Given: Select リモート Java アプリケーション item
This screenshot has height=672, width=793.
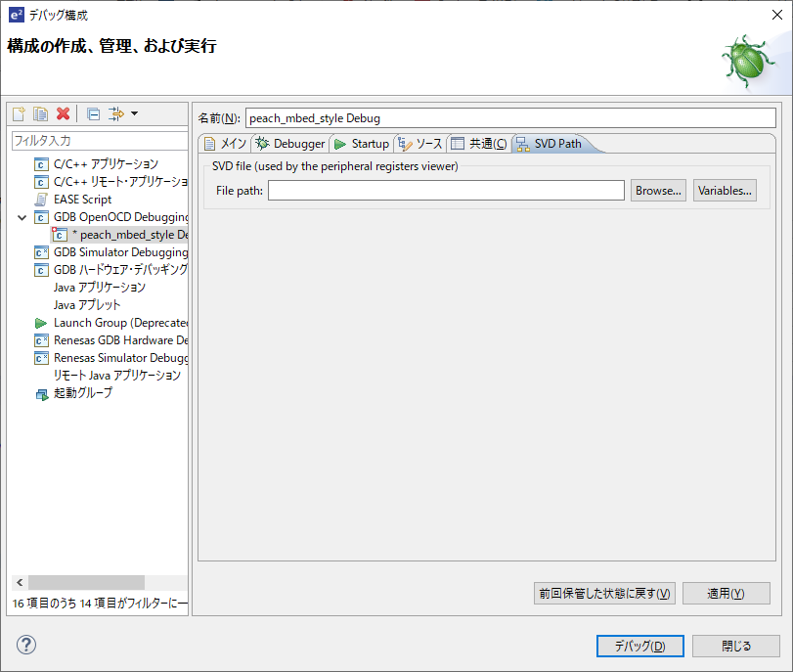Looking at the screenshot, I should pyautogui.click(x=116, y=376).
